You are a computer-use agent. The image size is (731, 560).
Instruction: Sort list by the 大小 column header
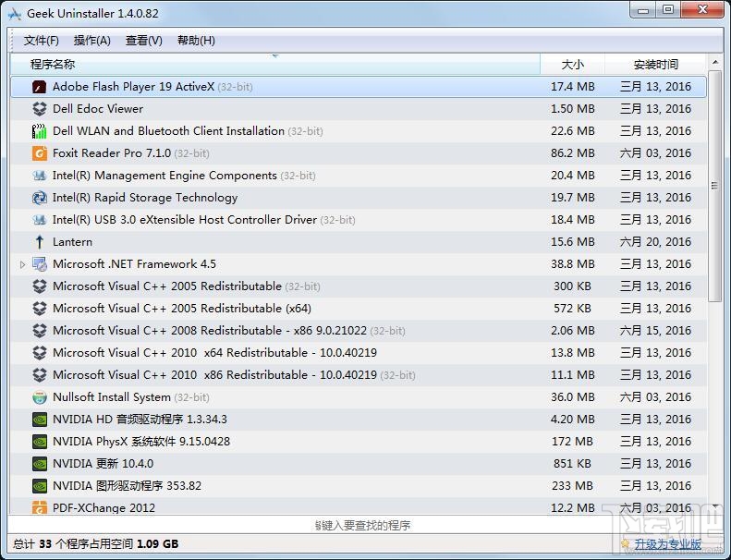572,65
